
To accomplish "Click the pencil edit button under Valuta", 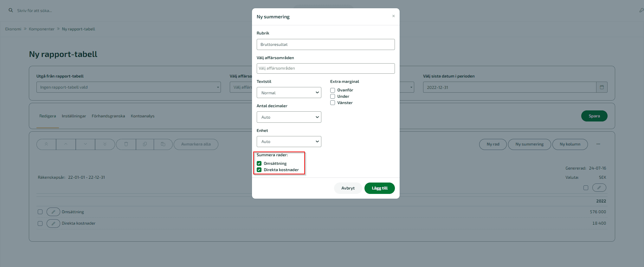I will 599,188.
